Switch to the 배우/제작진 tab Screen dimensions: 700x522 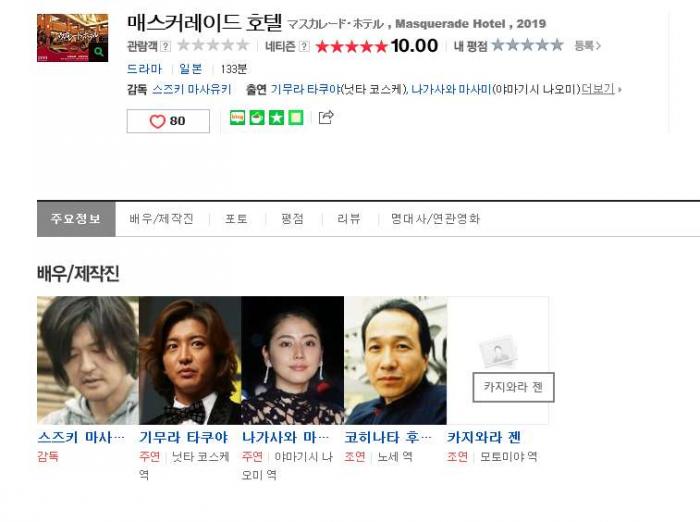pos(162,219)
